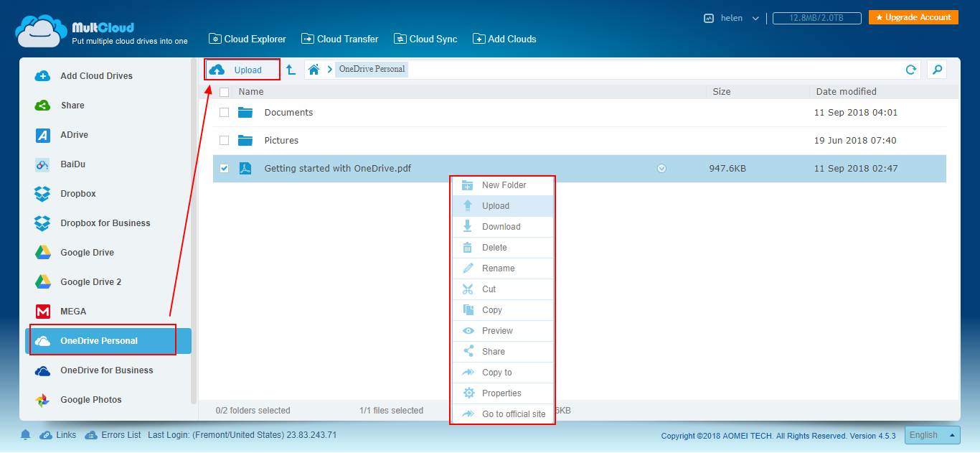Viewport: 980px width, 453px height.
Task: Click the green Share icon in sidebar
Action: [x=42, y=106]
